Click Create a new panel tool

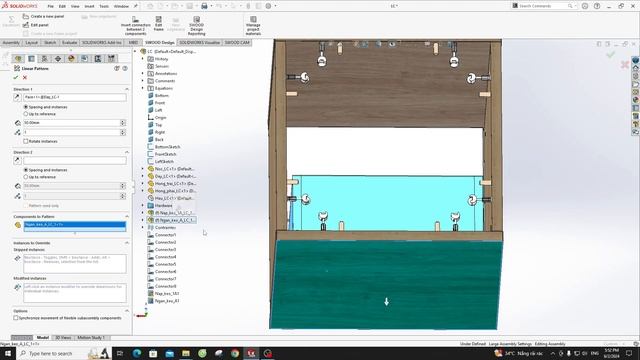tap(43, 16)
